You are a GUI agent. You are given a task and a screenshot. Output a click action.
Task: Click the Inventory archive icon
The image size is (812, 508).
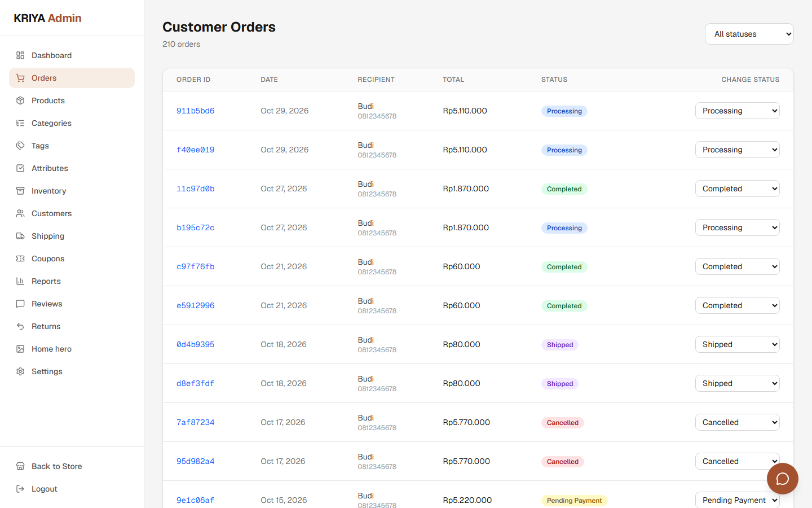click(20, 191)
